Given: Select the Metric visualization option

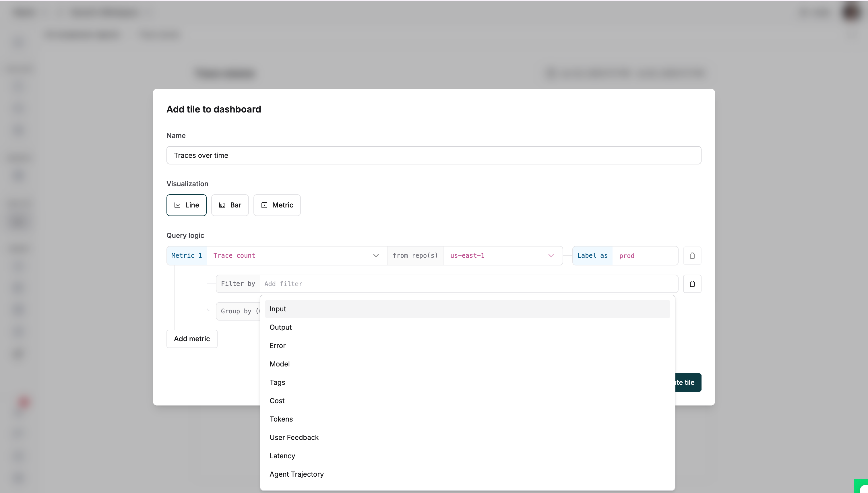Looking at the screenshot, I should [x=277, y=205].
